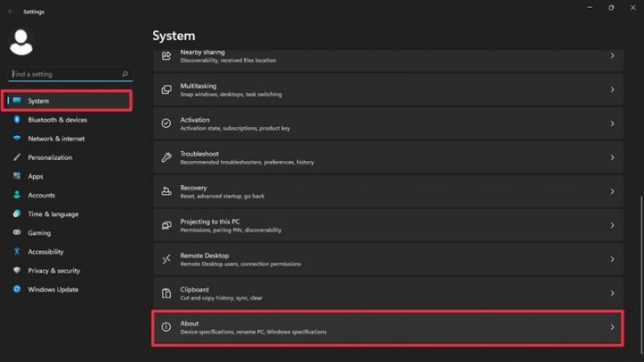Image resolution: width=644 pixels, height=362 pixels.
Task: Select System in the left navigation
Action: pos(68,101)
